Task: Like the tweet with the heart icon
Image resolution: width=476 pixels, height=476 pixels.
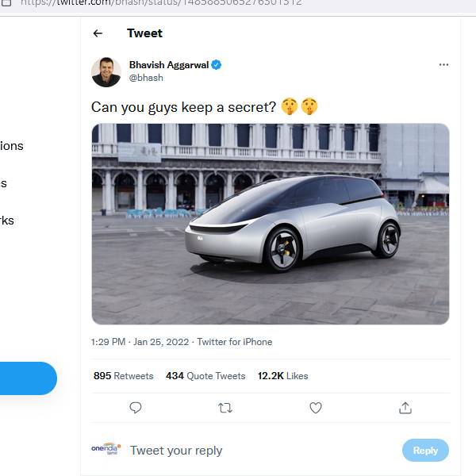Action: (316, 408)
